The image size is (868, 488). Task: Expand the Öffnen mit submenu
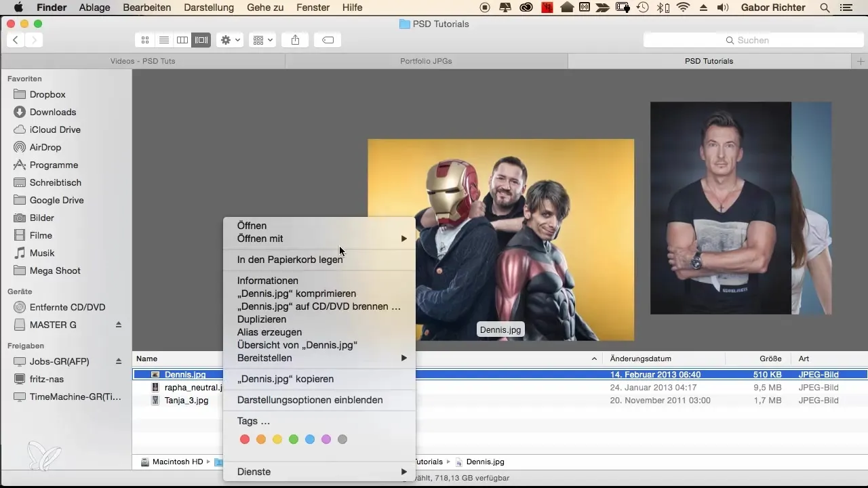click(x=319, y=239)
